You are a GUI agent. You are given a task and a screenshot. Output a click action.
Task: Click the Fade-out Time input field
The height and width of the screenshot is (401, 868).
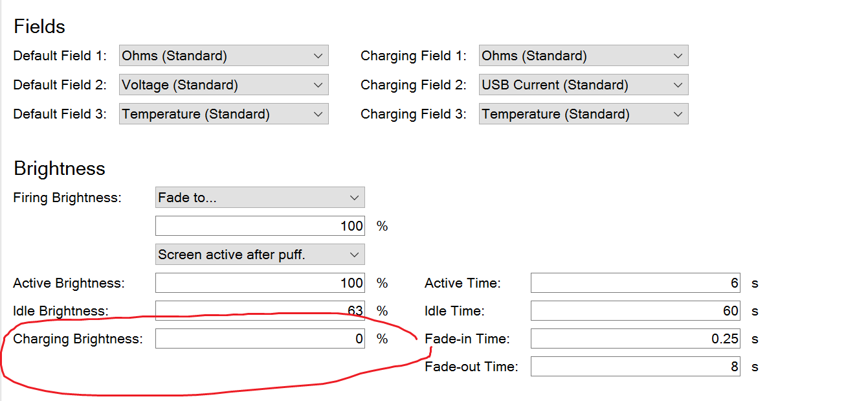pyautogui.click(x=635, y=367)
